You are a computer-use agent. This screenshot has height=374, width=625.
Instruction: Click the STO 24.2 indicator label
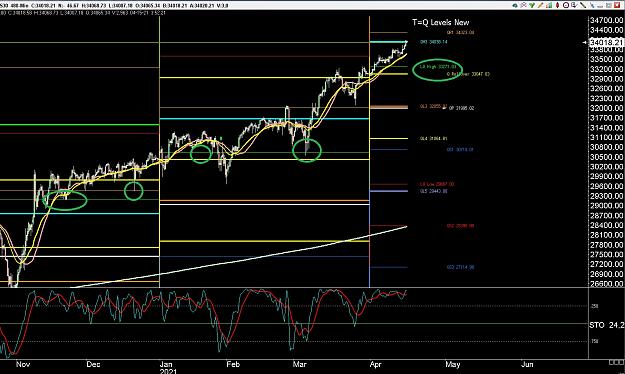tap(607, 325)
